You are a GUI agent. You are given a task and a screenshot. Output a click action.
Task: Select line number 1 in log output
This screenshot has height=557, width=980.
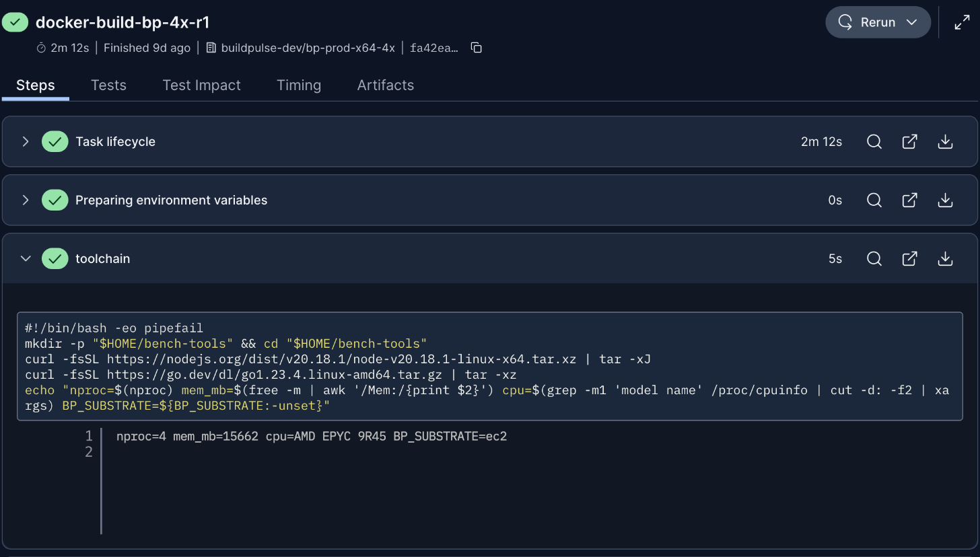click(x=89, y=437)
